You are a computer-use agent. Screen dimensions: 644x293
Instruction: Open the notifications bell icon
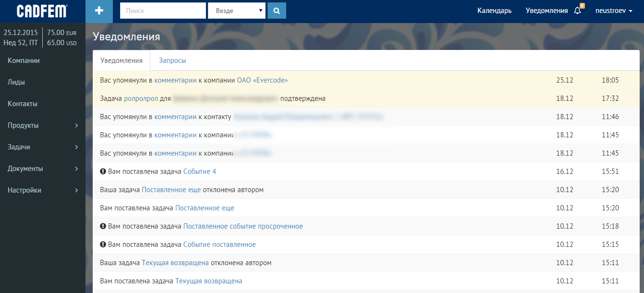click(577, 11)
